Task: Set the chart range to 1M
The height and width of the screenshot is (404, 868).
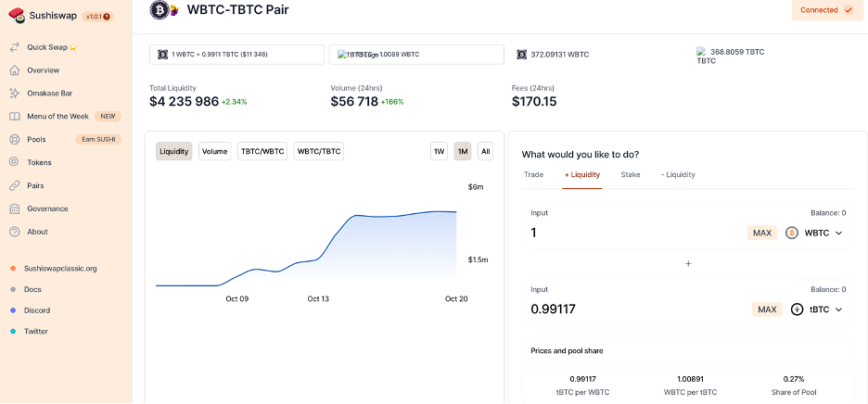Action: [463, 151]
